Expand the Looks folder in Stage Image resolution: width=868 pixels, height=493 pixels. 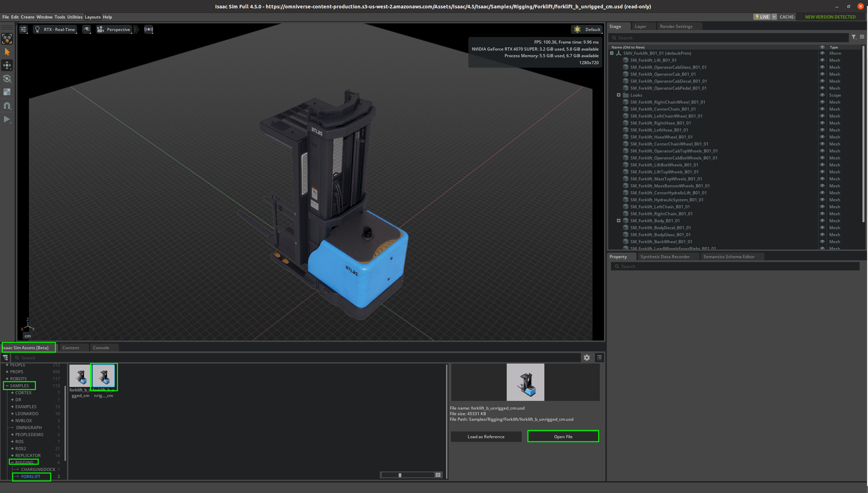click(619, 95)
